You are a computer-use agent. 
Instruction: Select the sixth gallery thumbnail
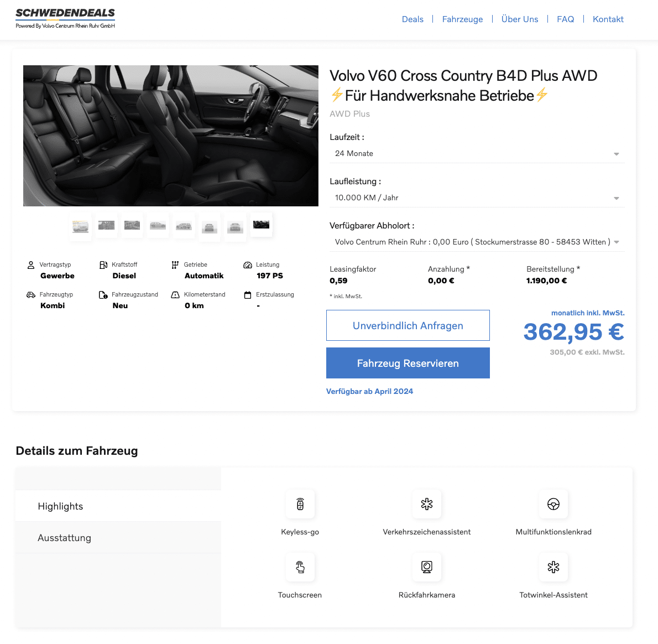(x=210, y=227)
